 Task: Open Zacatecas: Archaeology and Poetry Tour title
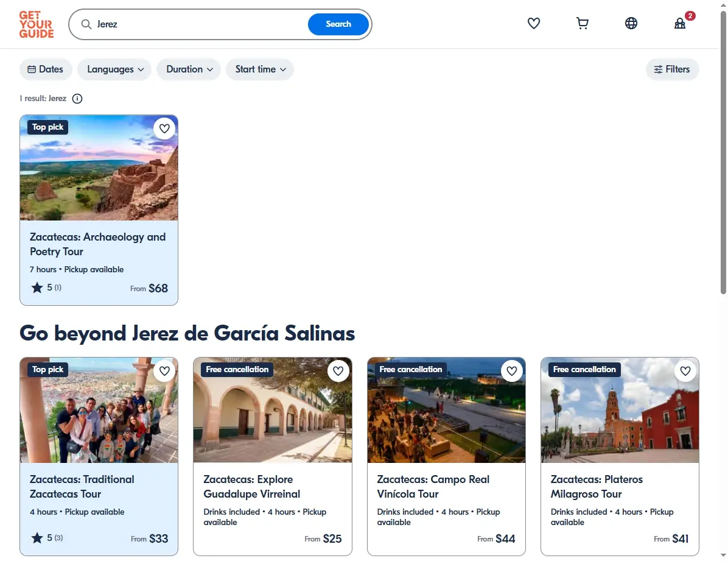[97, 244]
